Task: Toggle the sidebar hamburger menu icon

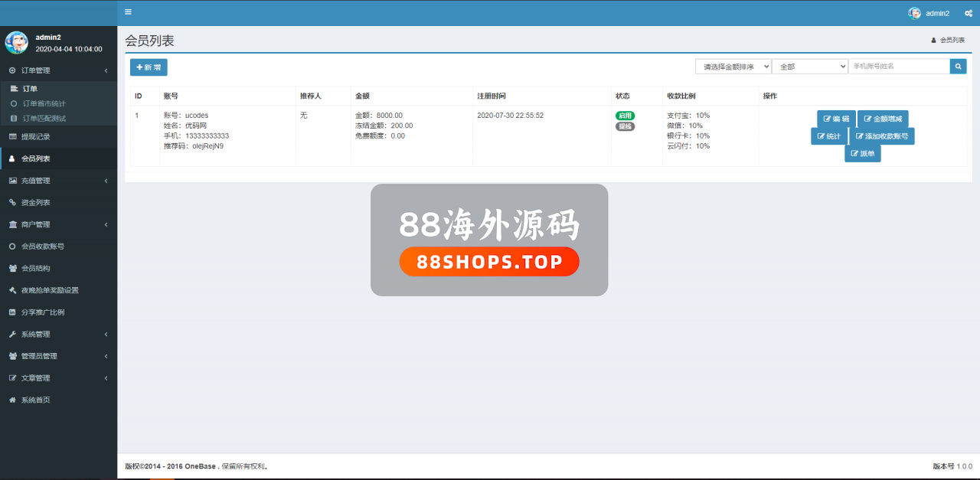Action: click(128, 12)
